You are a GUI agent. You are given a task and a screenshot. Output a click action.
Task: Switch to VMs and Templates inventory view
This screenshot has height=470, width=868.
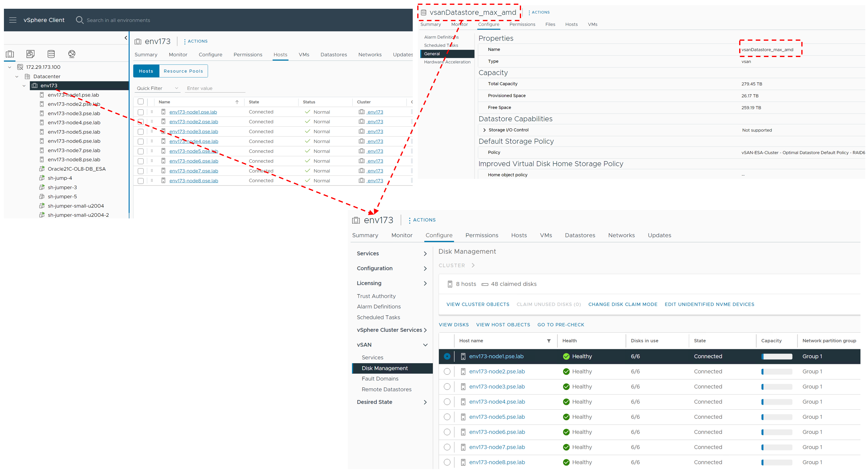pos(30,54)
